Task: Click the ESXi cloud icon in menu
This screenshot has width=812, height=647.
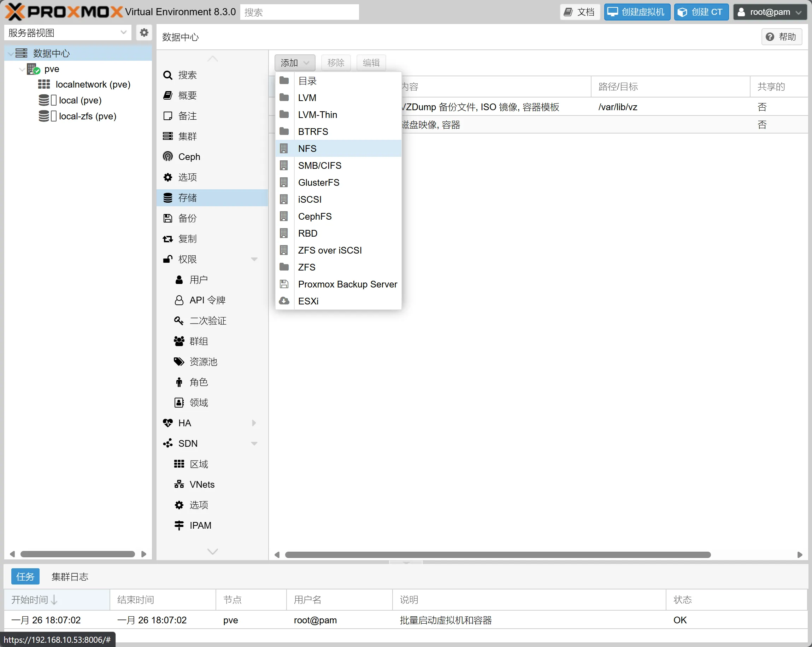Action: 284,301
